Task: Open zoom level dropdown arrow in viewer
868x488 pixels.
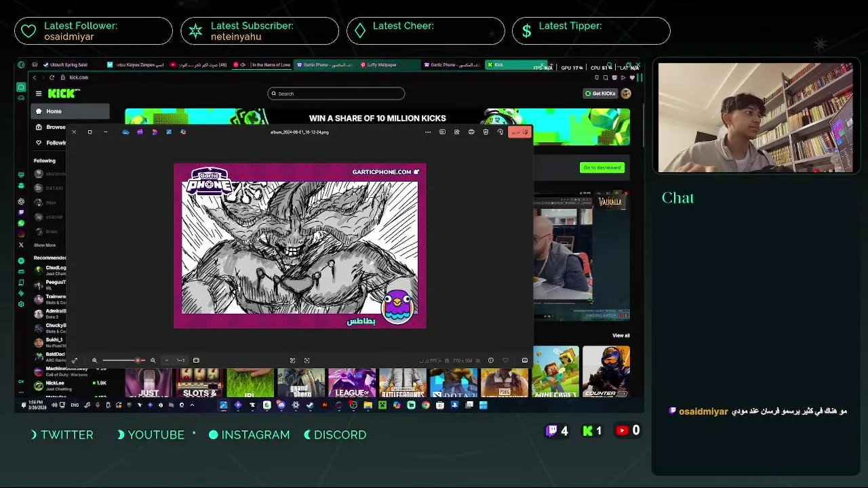Action: pyautogui.click(x=167, y=361)
